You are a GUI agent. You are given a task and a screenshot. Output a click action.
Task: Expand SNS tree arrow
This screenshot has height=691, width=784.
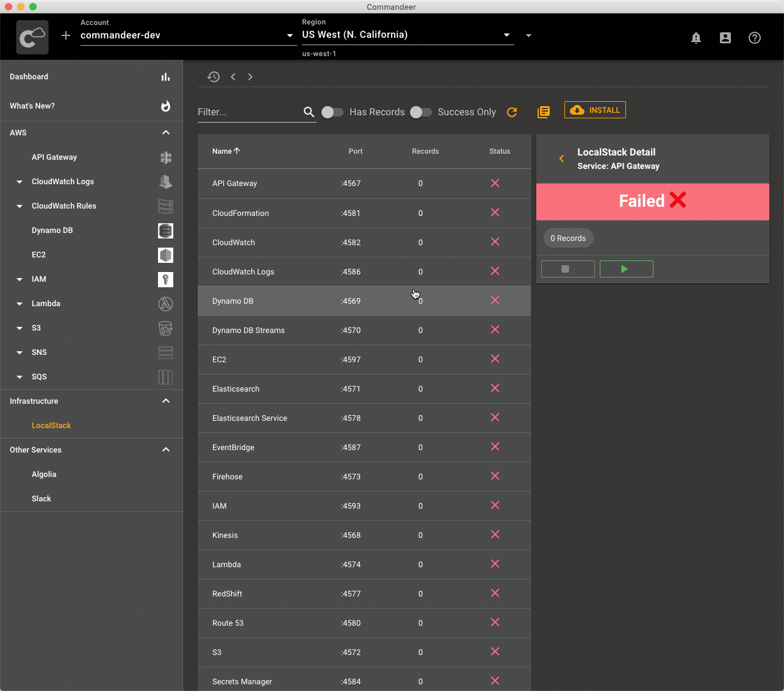pos(20,353)
